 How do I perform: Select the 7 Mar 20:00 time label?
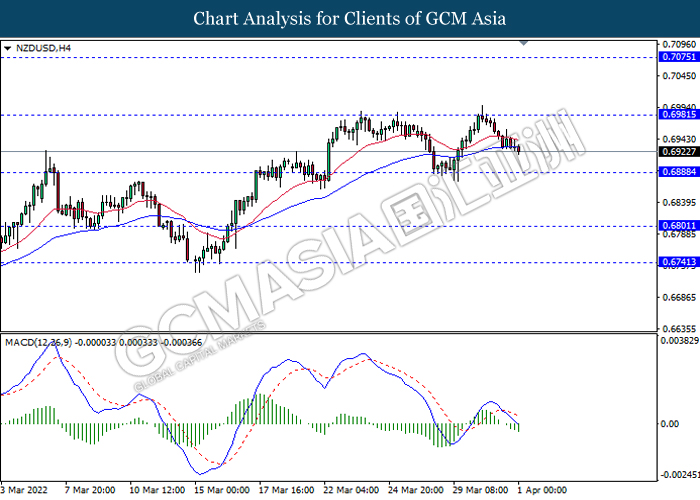point(90,490)
